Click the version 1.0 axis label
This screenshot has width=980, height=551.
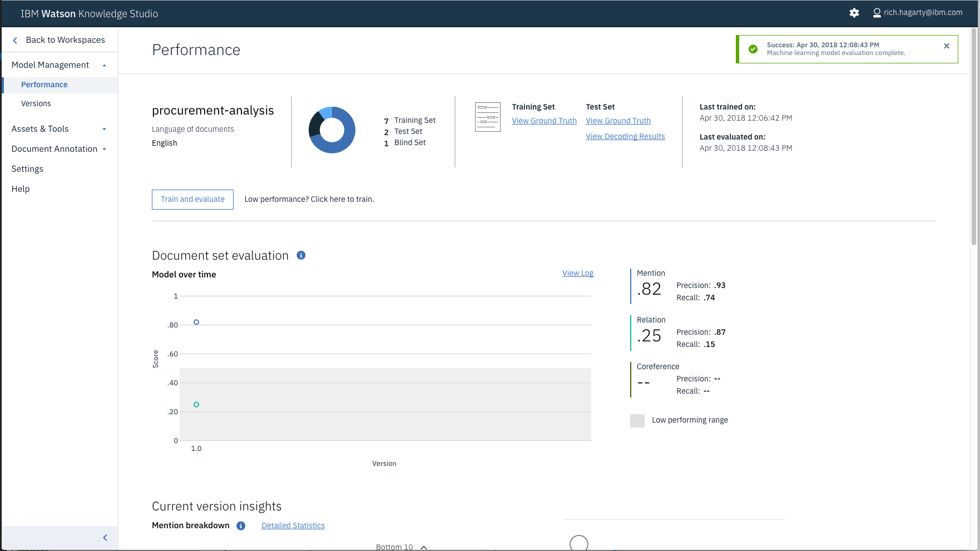pos(196,449)
